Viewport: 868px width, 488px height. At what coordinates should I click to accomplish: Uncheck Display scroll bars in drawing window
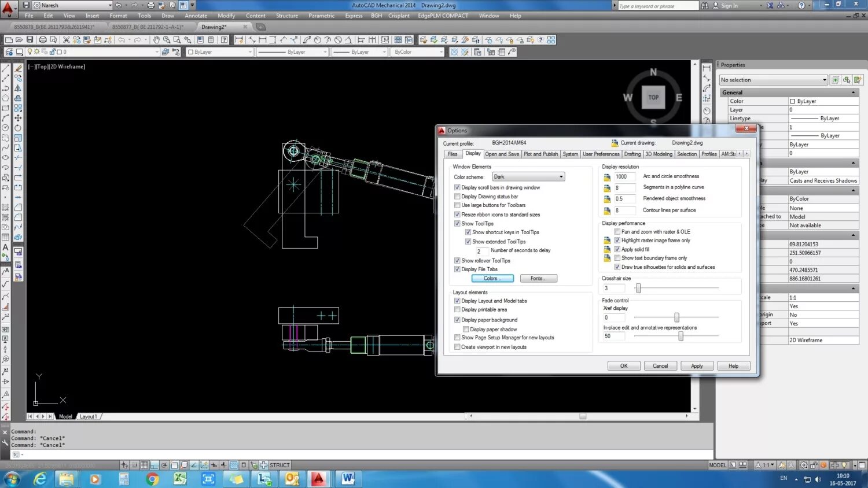[x=457, y=187]
